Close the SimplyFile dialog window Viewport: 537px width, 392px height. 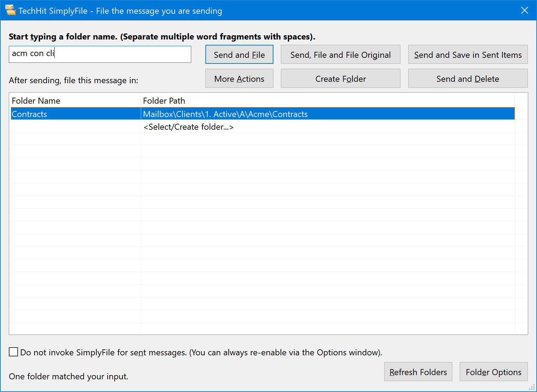click(525, 10)
